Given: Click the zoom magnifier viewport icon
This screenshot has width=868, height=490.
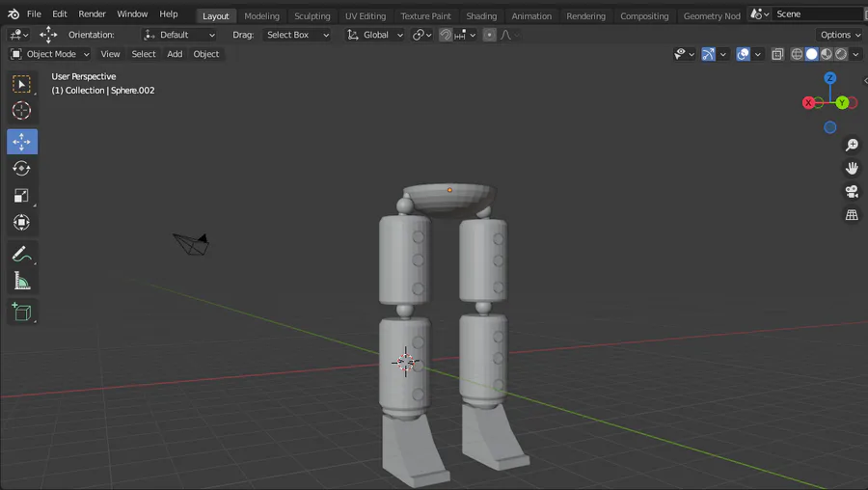Looking at the screenshot, I should [852, 145].
